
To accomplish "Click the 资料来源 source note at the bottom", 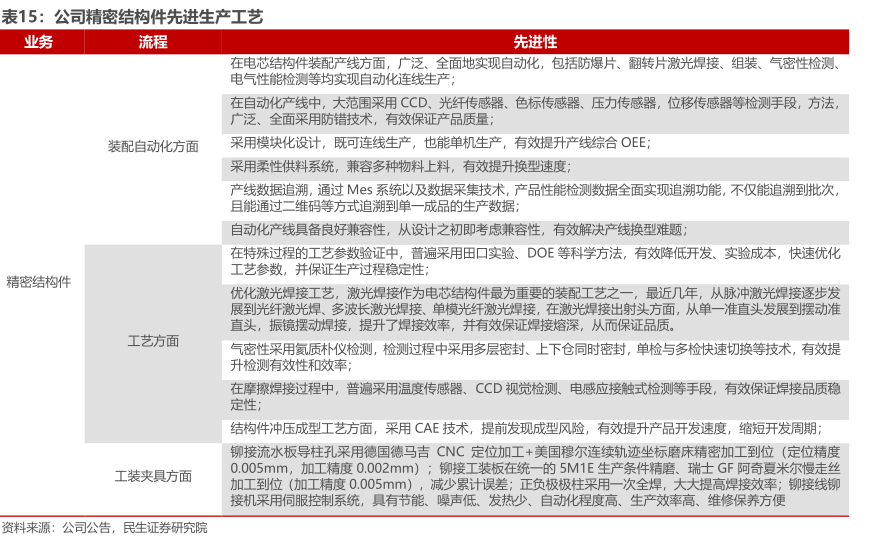I will point(105,528).
